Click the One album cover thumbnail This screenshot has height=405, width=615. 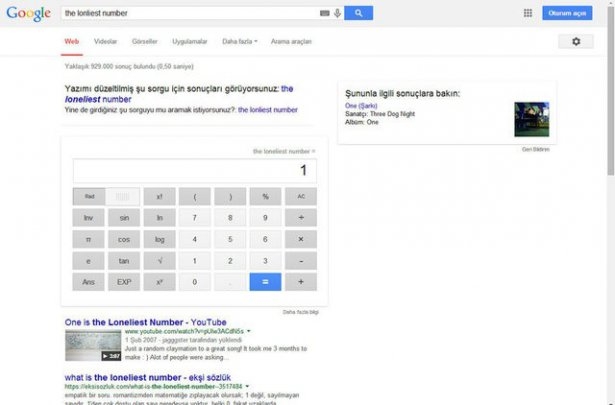(x=530, y=120)
